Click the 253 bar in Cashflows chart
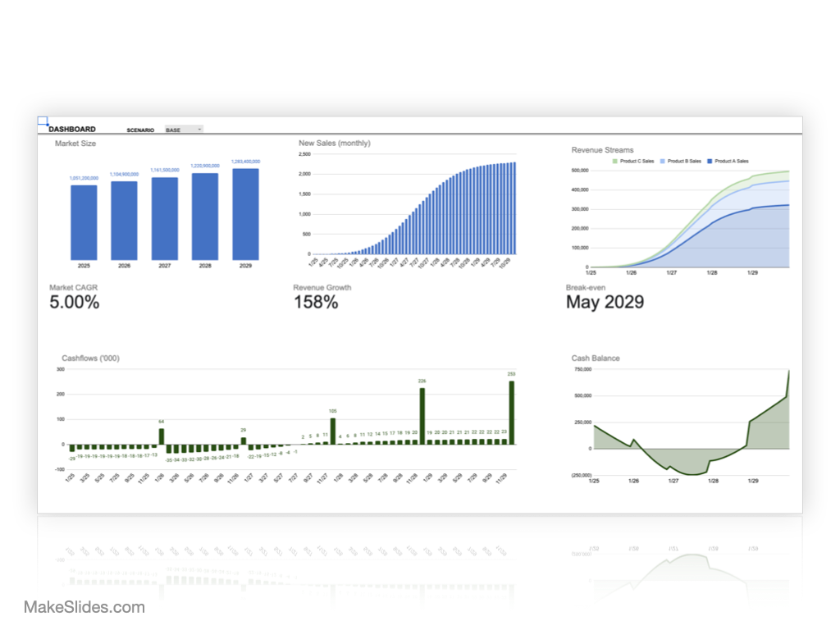 click(512, 412)
